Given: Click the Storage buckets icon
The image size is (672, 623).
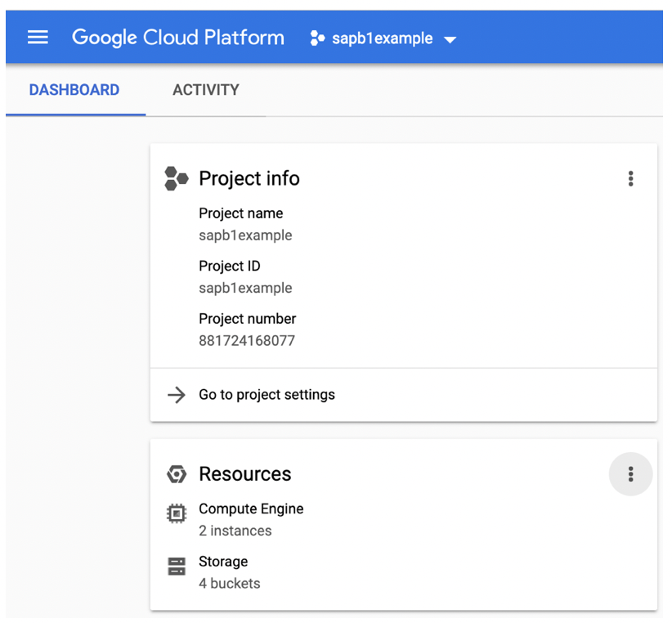Looking at the screenshot, I should pos(176,567).
